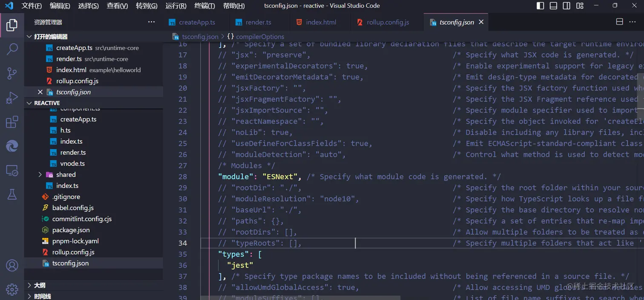Image resolution: width=644 pixels, height=300 pixels.
Task: Open vnode.ts in file tree
Action: (94, 164)
